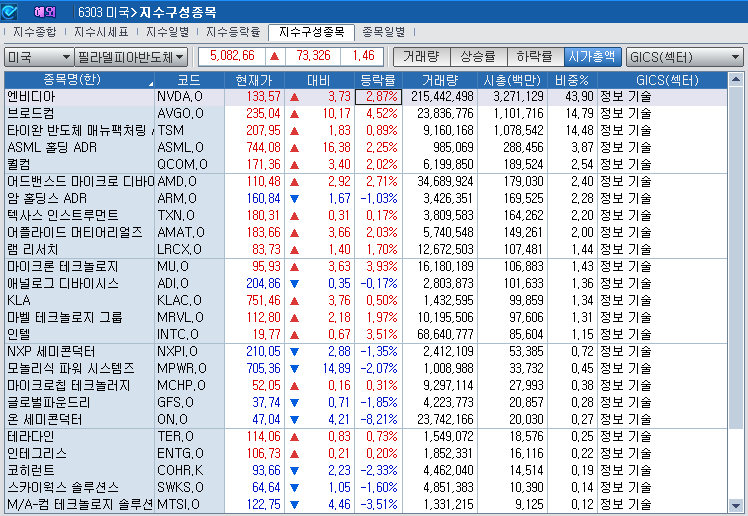The height and width of the screenshot is (516, 748).
Task: Open the 종목일별 tab
Action: click(384, 32)
